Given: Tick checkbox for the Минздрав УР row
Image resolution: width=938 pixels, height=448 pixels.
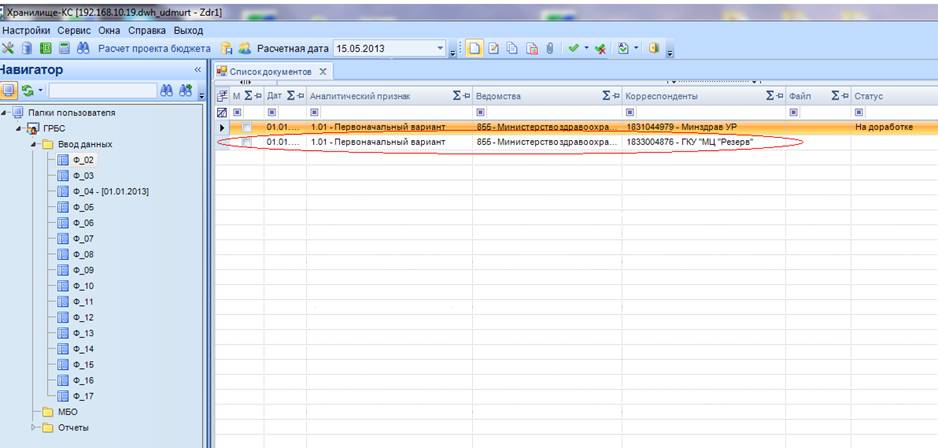Looking at the screenshot, I should (x=246, y=129).
